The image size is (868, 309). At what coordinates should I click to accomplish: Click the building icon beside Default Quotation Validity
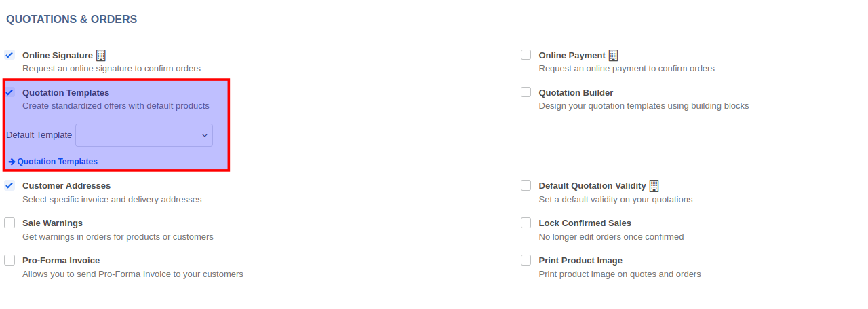coord(654,185)
